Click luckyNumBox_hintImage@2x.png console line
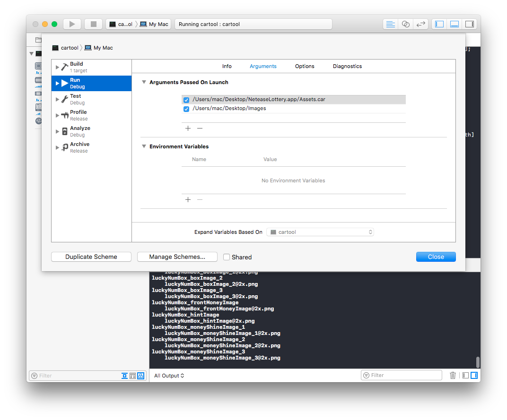Screen dimensions: 507x420 click(210, 321)
